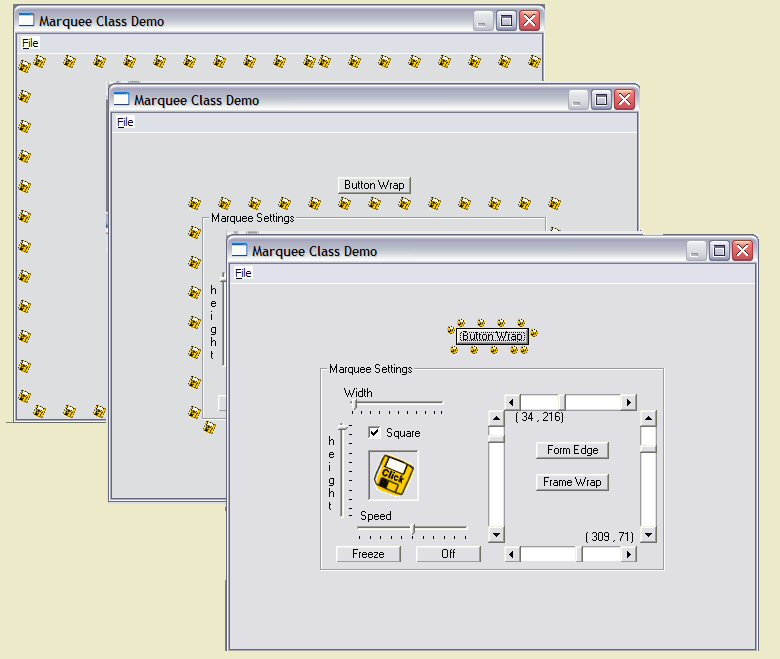Click the front window's title bar app icon
This screenshot has width=780, height=659.
click(239, 251)
